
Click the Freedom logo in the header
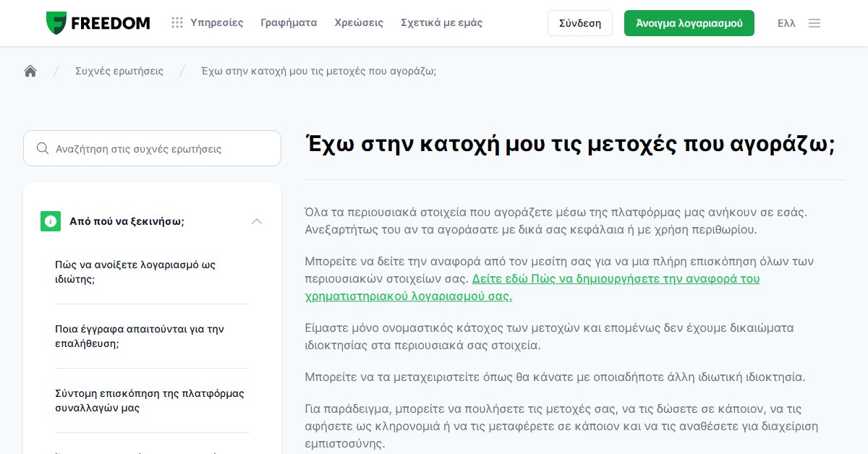tap(98, 23)
